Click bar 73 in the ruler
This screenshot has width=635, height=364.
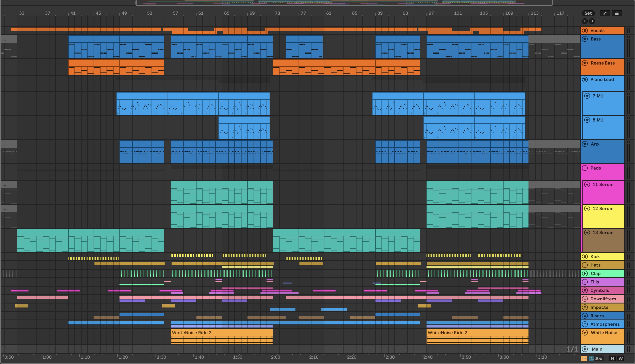click(x=277, y=13)
